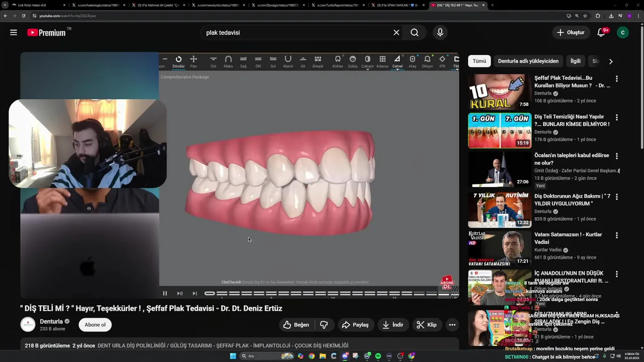Choose the Mand mandibular view icon

click(x=288, y=62)
